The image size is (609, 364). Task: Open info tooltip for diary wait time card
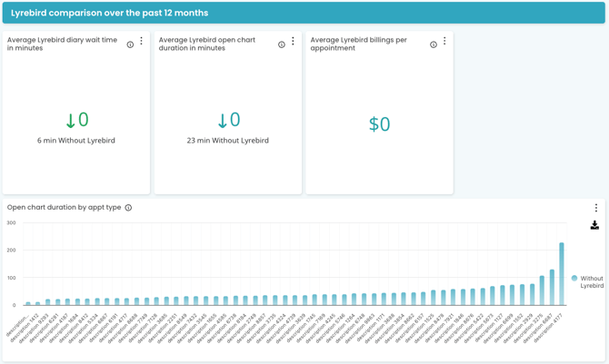pos(130,44)
